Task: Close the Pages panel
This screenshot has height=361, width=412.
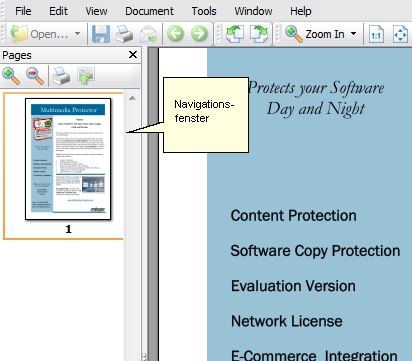Action: click(133, 55)
